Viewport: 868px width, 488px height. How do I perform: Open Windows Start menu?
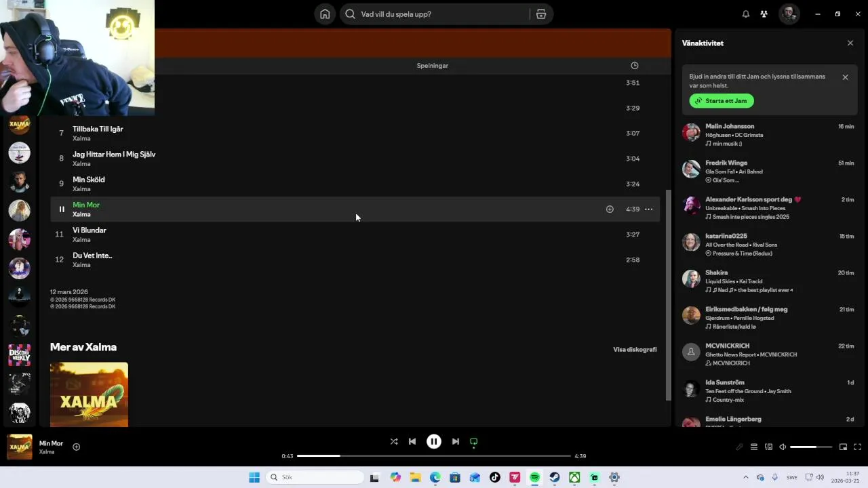(x=254, y=477)
